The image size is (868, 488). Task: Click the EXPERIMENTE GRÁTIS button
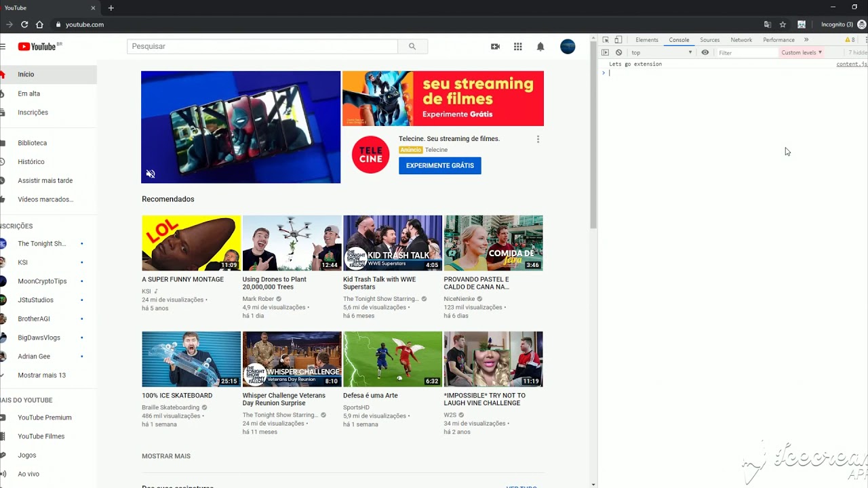tap(439, 165)
